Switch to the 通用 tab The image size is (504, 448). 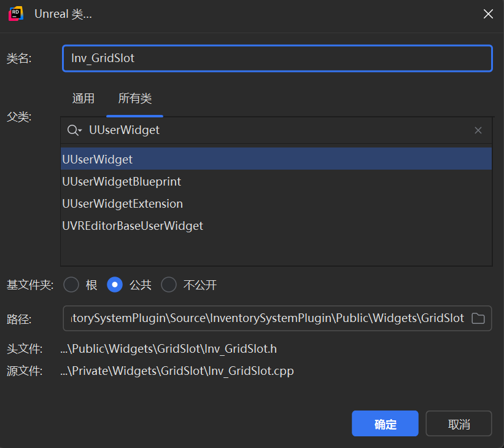tap(83, 98)
